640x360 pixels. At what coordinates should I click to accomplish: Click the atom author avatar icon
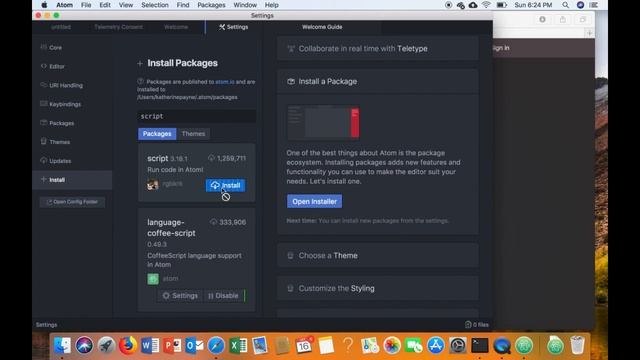pos(153,279)
